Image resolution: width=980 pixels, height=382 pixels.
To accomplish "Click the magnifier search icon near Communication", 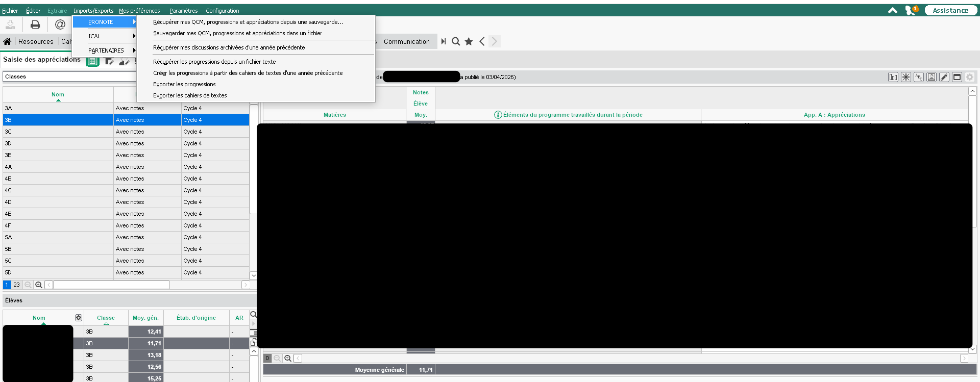I will pyautogui.click(x=456, y=42).
